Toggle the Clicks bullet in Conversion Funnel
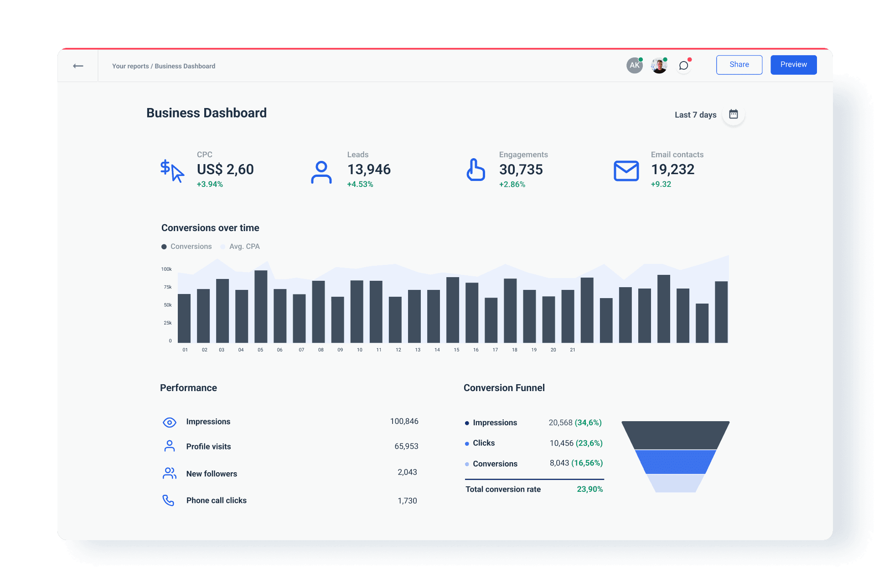 coord(466,443)
